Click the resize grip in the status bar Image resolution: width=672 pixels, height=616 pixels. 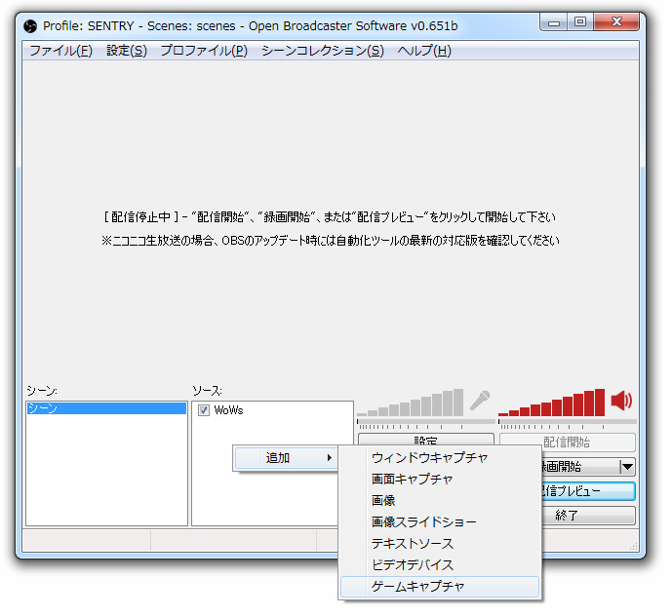coord(633,546)
